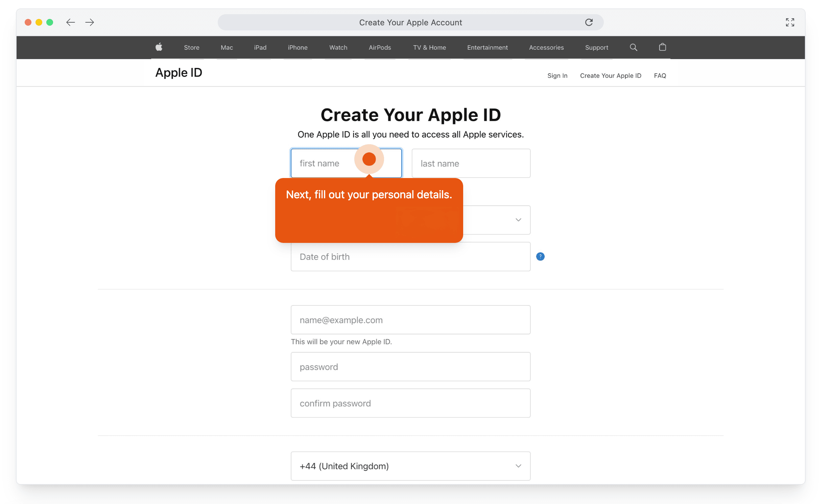Screen dimensions: 832x504
Task: Select the iPhone menu item
Action: click(298, 47)
